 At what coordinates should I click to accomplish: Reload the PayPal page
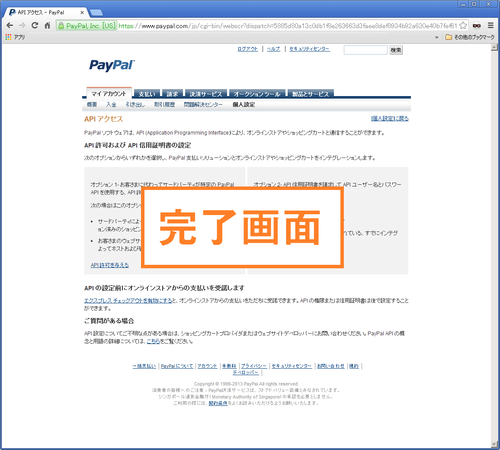click(35, 25)
